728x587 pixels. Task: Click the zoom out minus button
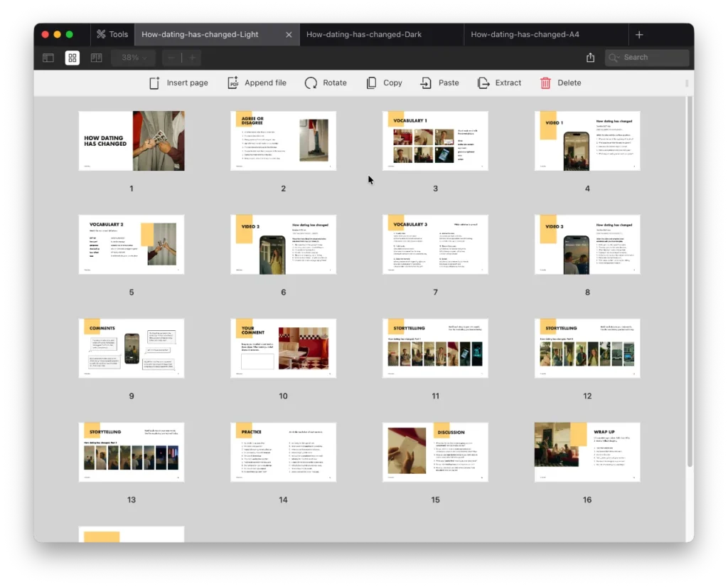click(x=171, y=58)
